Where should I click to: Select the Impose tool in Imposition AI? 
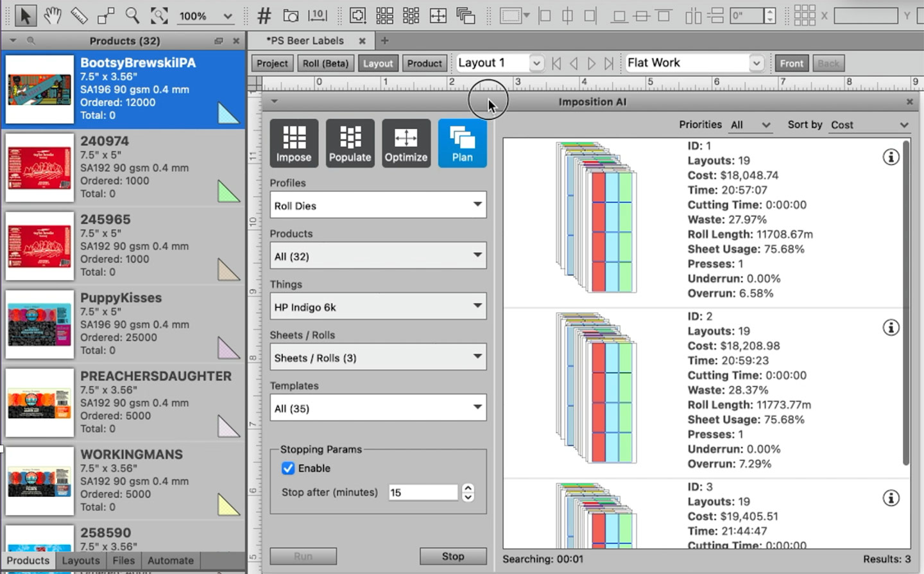(x=294, y=143)
